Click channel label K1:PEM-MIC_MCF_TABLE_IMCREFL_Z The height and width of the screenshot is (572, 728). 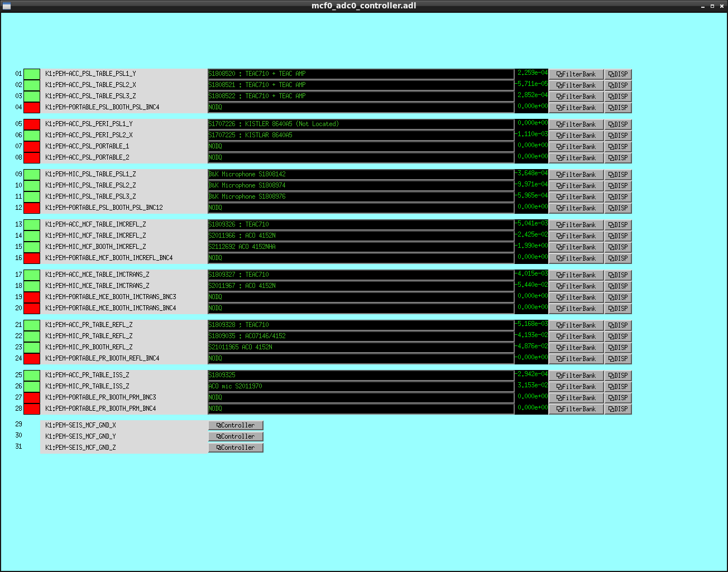point(95,235)
